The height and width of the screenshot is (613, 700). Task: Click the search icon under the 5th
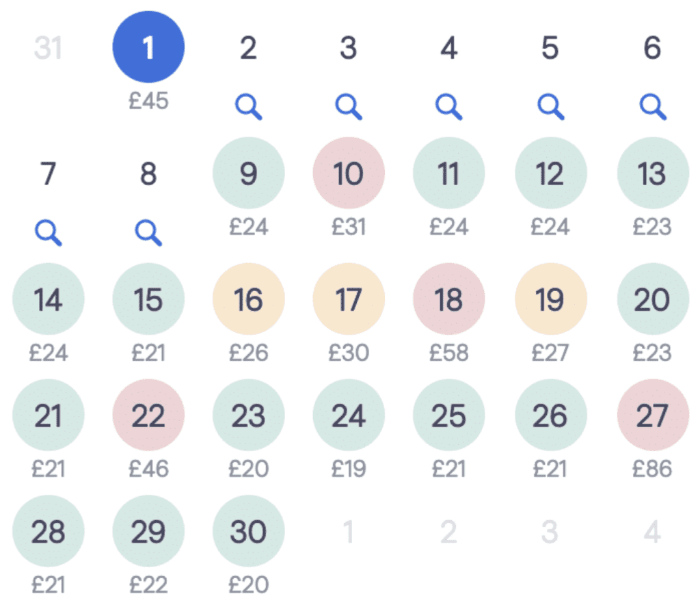[x=550, y=107]
